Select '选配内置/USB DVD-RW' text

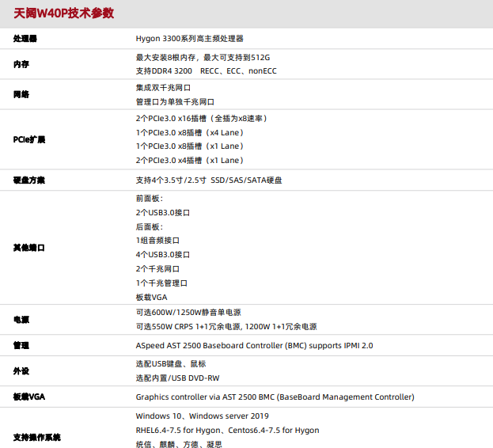coord(177,378)
